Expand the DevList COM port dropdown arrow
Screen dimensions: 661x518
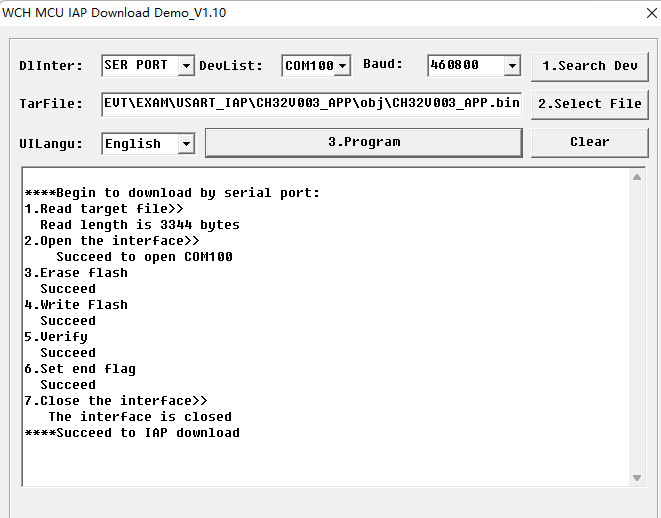click(342, 66)
